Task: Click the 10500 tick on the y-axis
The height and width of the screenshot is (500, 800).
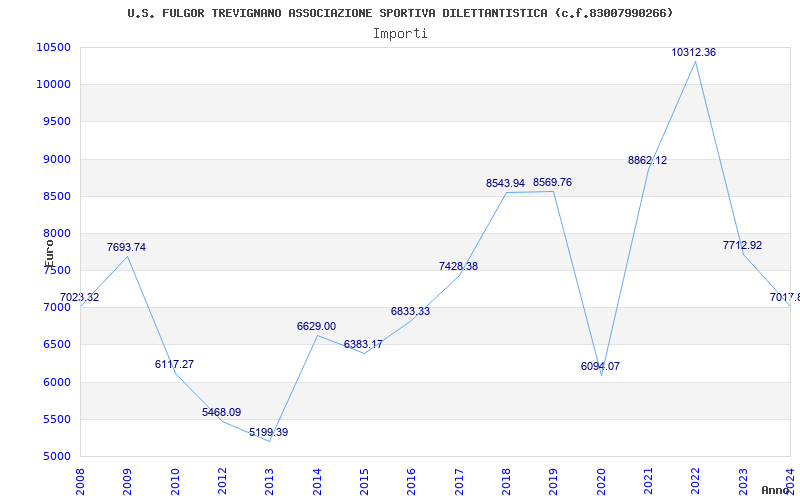Action: (x=52, y=47)
